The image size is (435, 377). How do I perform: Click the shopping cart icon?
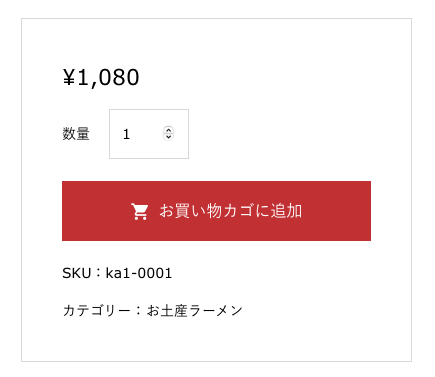pyautogui.click(x=139, y=211)
